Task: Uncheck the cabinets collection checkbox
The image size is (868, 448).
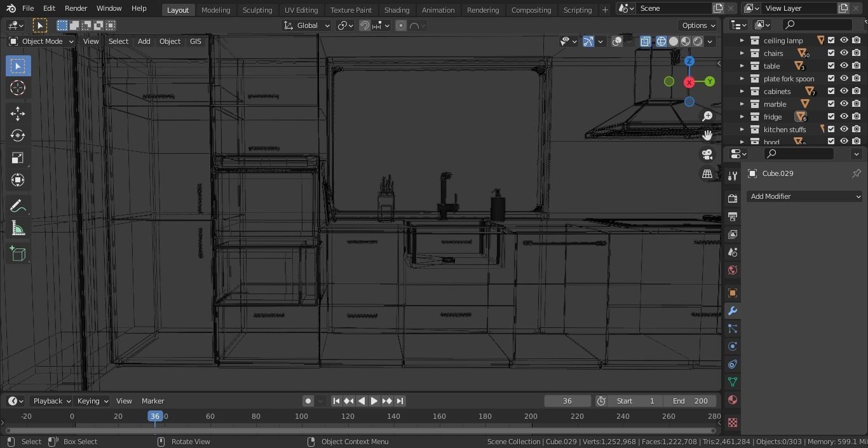Action: point(831,91)
